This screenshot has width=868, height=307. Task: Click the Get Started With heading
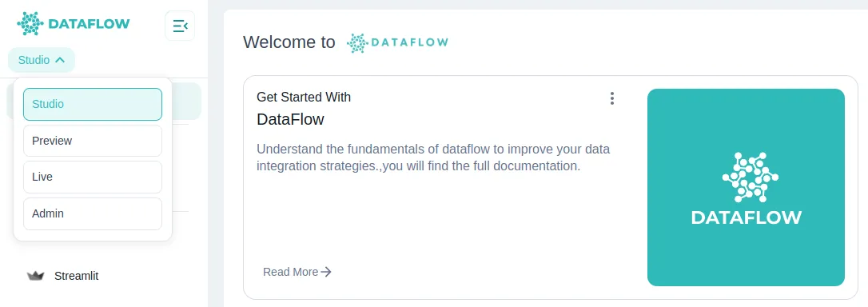pos(304,97)
